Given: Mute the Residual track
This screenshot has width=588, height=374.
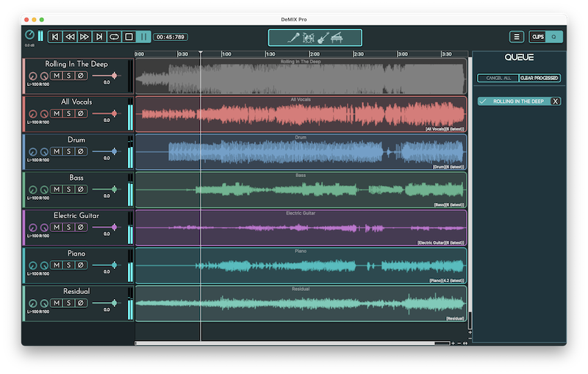Looking at the screenshot, I should (x=57, y=303).
